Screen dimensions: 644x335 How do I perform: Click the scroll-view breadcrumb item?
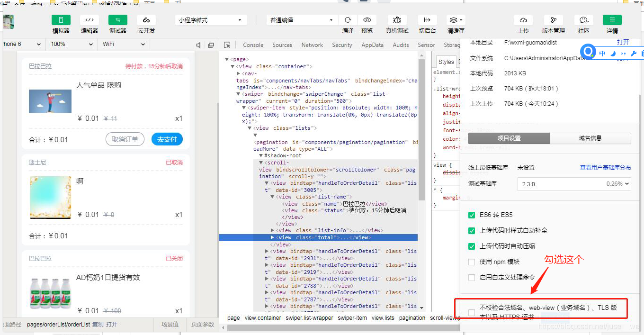444,318
